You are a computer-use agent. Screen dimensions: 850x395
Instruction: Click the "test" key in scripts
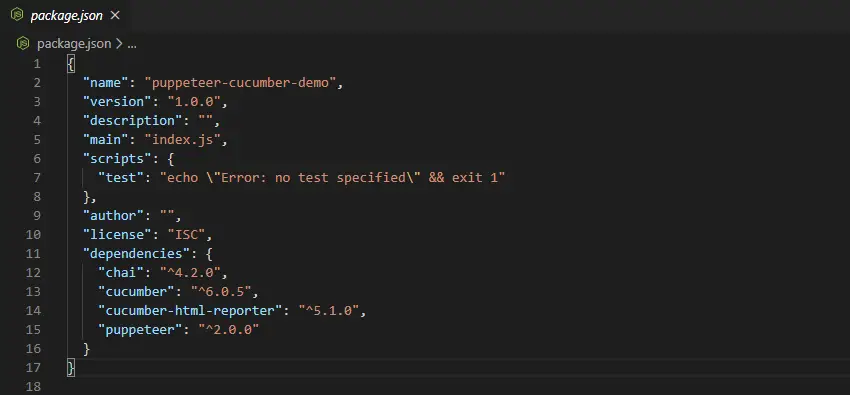[121, 178]
